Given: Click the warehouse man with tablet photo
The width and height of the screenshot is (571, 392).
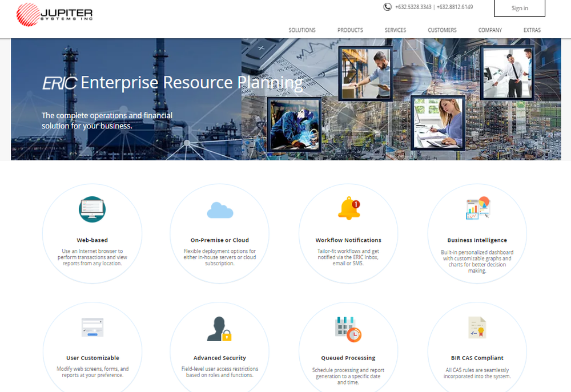Looking at the screenshot, I should [x=366, y=74].
